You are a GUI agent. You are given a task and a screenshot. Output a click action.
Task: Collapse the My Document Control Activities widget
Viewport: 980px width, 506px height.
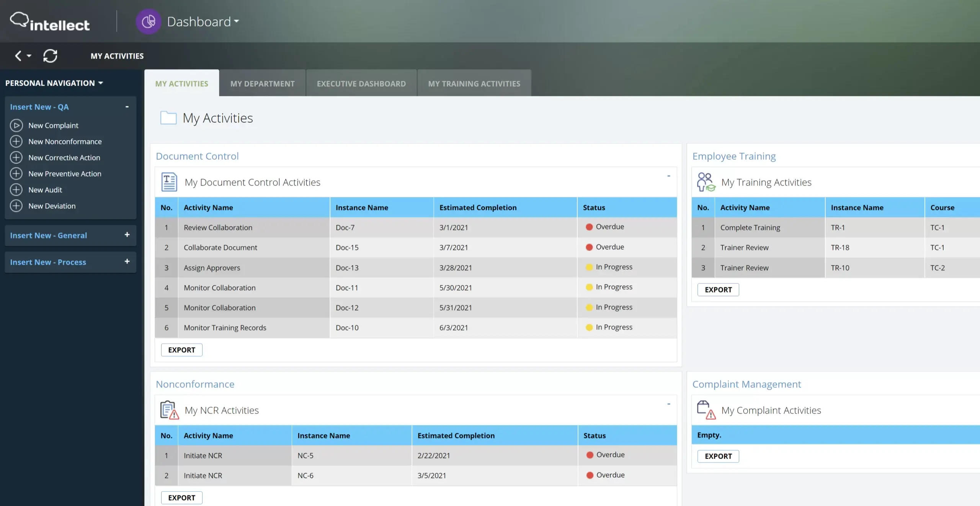pos(669,175)
